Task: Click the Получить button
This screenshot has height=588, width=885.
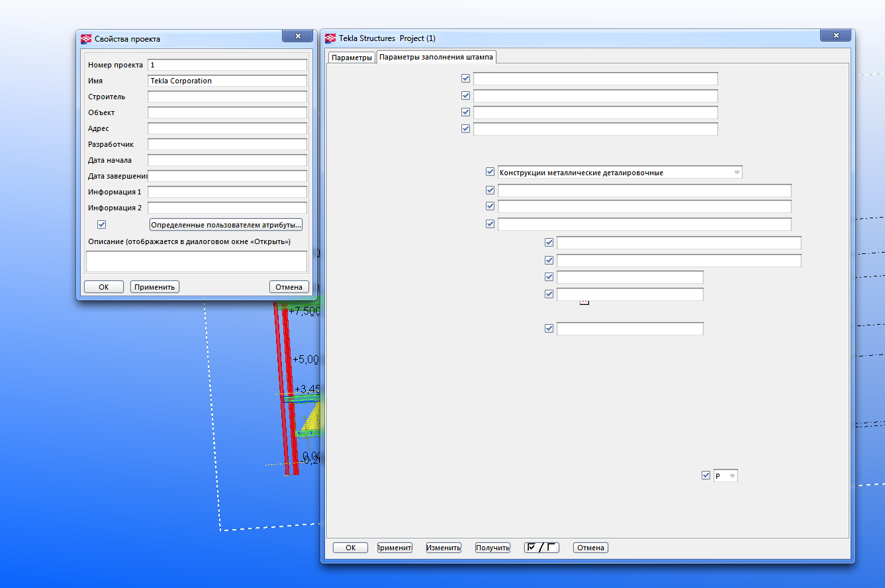Action: click(492, 548)
